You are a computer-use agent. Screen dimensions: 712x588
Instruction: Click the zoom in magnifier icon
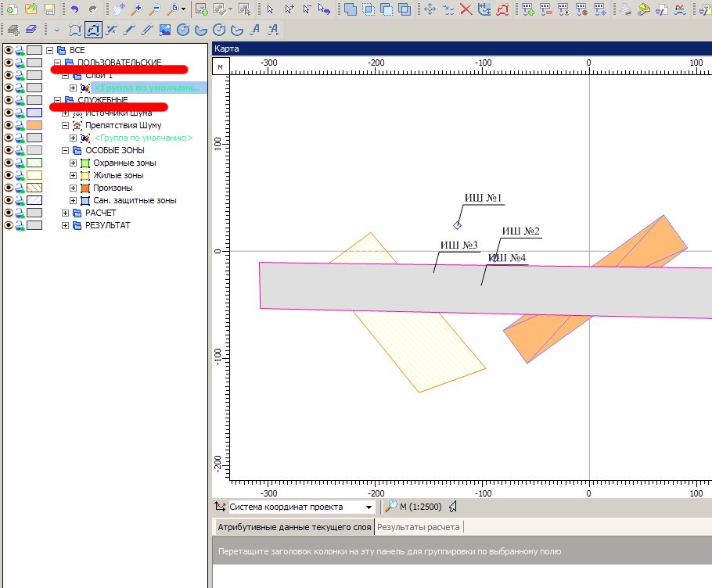click(x=137, y=9)
